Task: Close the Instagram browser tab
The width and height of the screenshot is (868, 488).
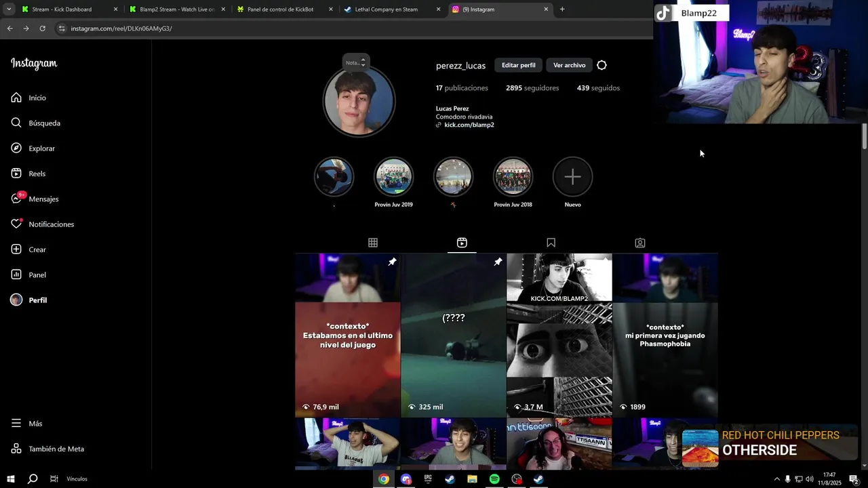Action: pos(546,9)
